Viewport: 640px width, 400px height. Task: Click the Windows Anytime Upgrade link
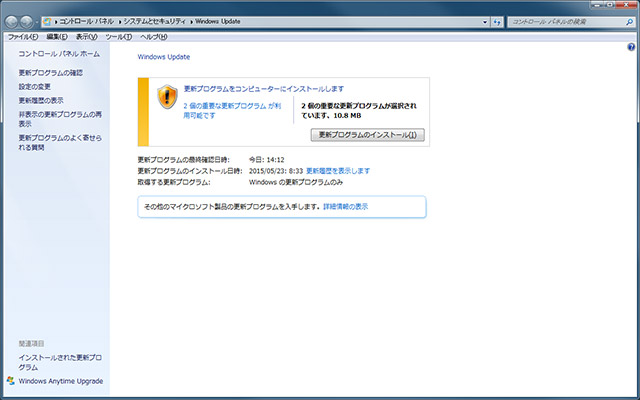tap(60, 381)
